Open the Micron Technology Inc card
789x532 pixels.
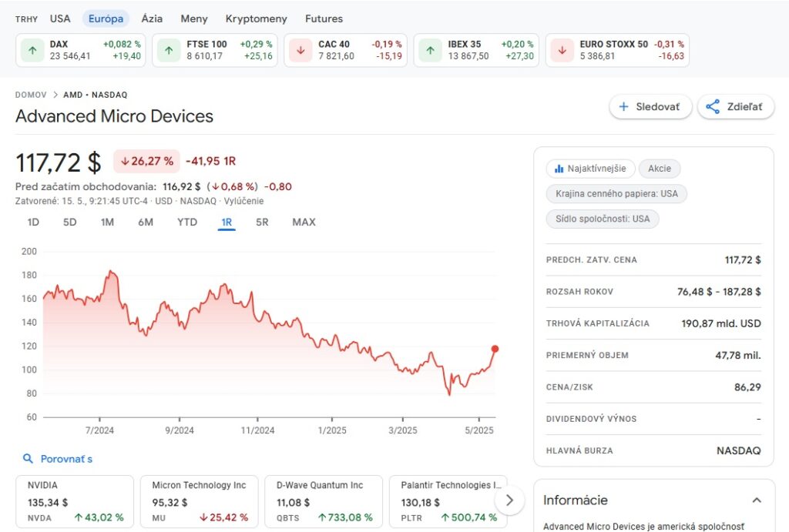click(x=200, y=501)
